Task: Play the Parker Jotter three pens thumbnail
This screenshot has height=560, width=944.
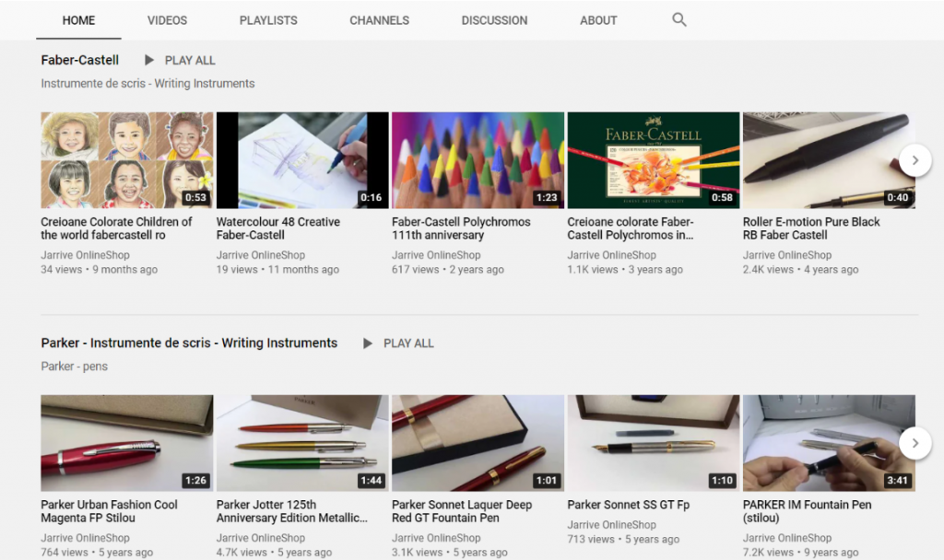Action: point(302,443)
